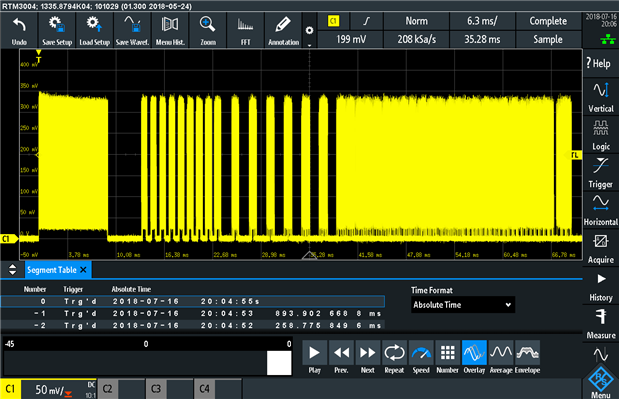Click the 208 kSa/s sample rate

coord(416,39)
